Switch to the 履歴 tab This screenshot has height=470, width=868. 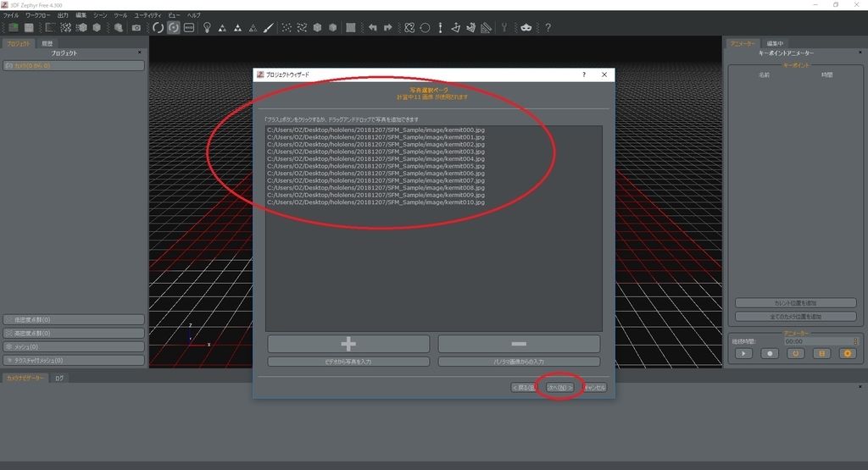(x=47, y=43)
